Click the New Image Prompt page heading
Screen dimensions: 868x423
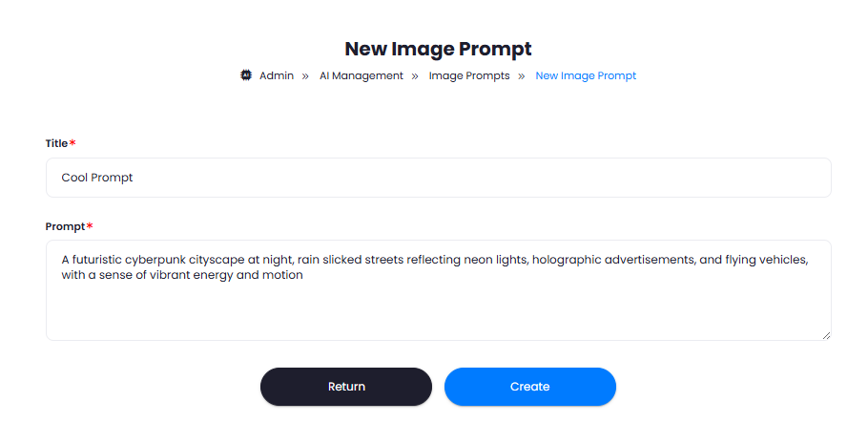click(x=439, y=49)
